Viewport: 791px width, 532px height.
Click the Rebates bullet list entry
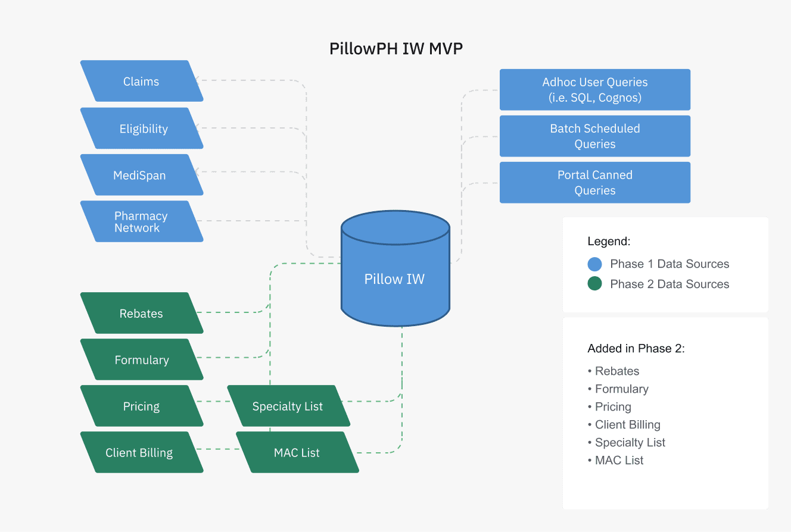(x=614, y=371)
